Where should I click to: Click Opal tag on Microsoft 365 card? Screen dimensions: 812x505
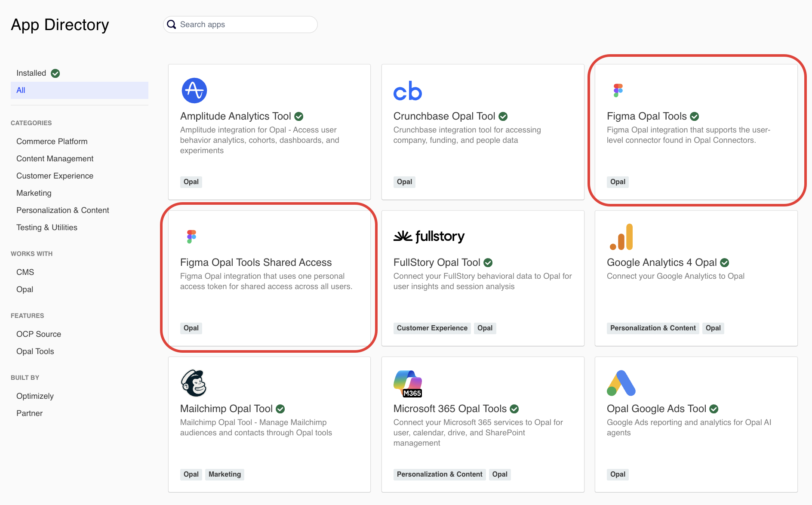coord(500,474)
